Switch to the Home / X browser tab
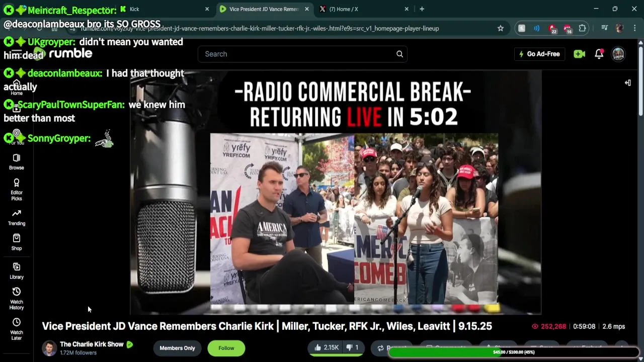The image size is (644, 362). pyautogui.click(x=363, y=9)
